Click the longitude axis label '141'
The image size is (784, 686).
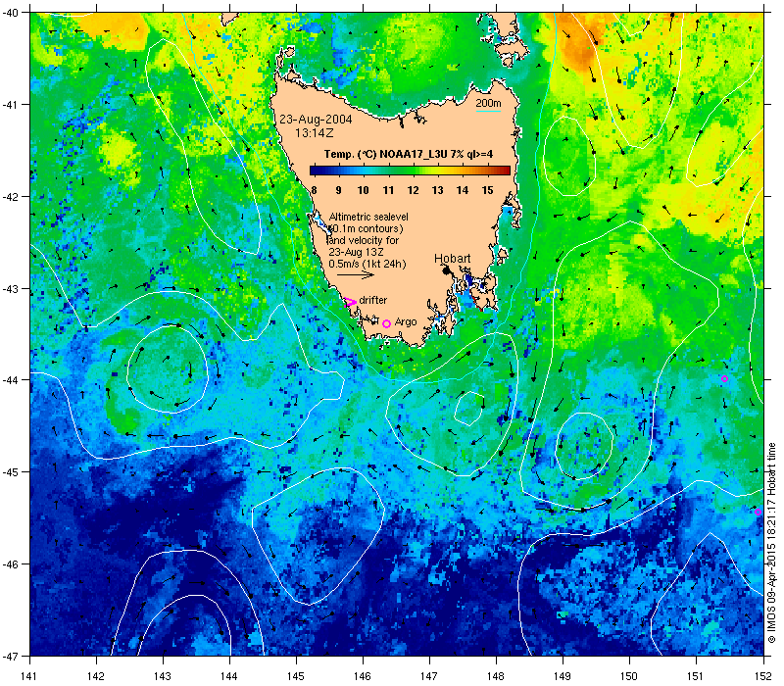[x=29, y=676]
